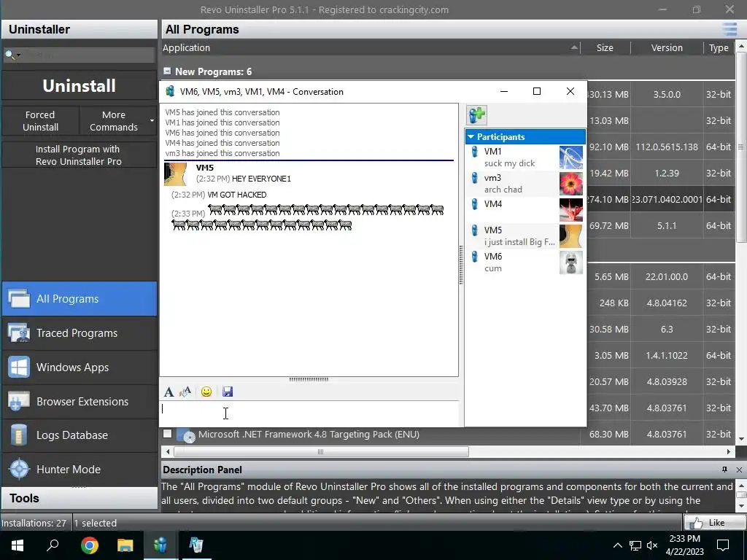Image resolution: width=747 pixels, height=560 pixels.
Task: Click the Hunter Mode crosshair icon
Action: pos(19,469)
